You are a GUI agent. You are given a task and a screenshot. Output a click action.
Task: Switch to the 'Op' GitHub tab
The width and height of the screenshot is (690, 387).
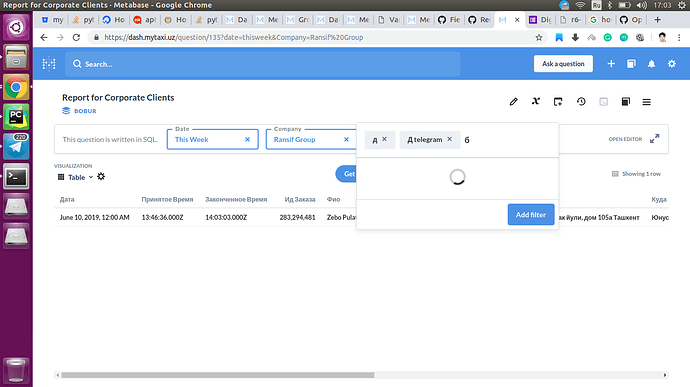(x=631, y=20)
